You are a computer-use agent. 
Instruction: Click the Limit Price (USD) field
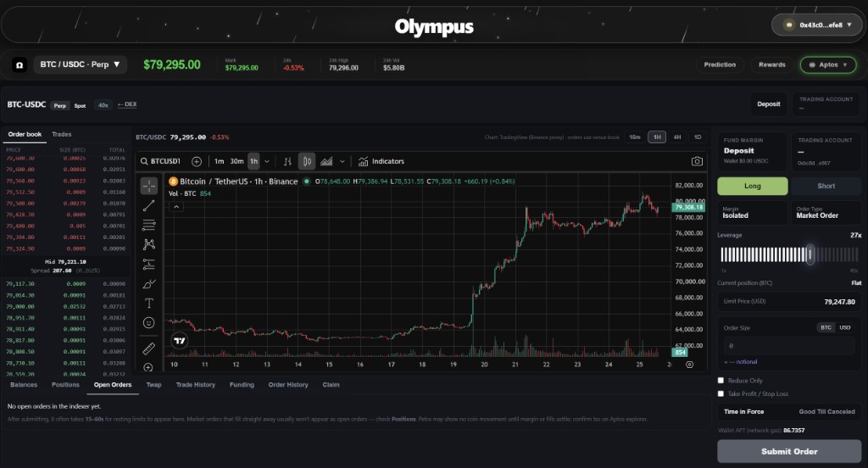pyautogui.click(x=789, y=302)
